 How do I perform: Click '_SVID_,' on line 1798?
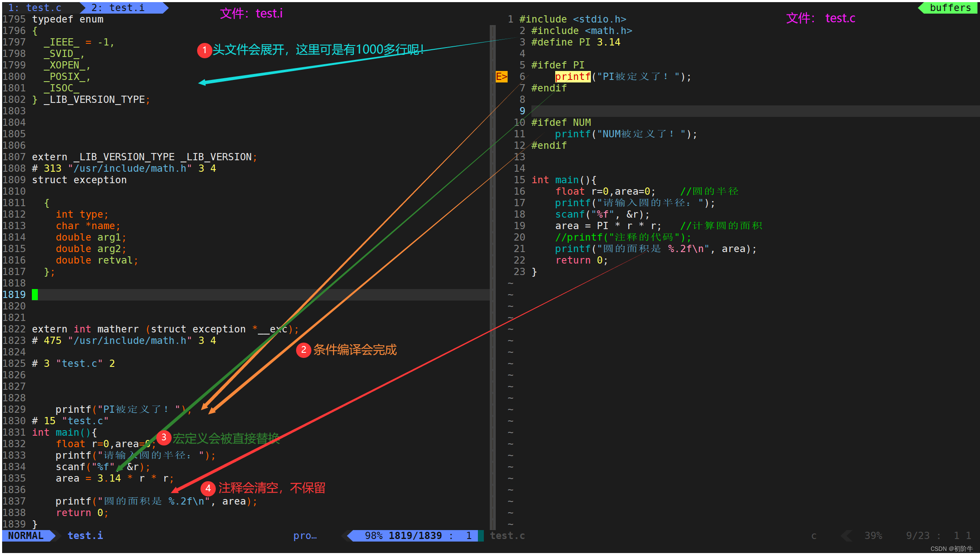coord(65,54)
